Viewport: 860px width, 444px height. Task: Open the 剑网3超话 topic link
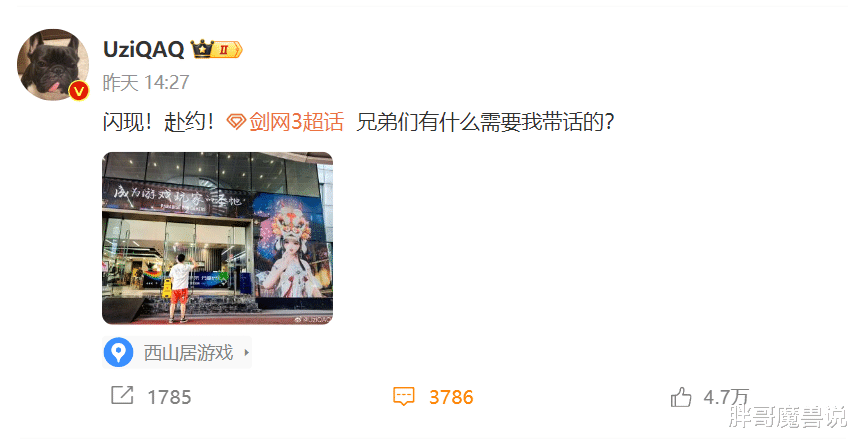[x=296, y=122]
